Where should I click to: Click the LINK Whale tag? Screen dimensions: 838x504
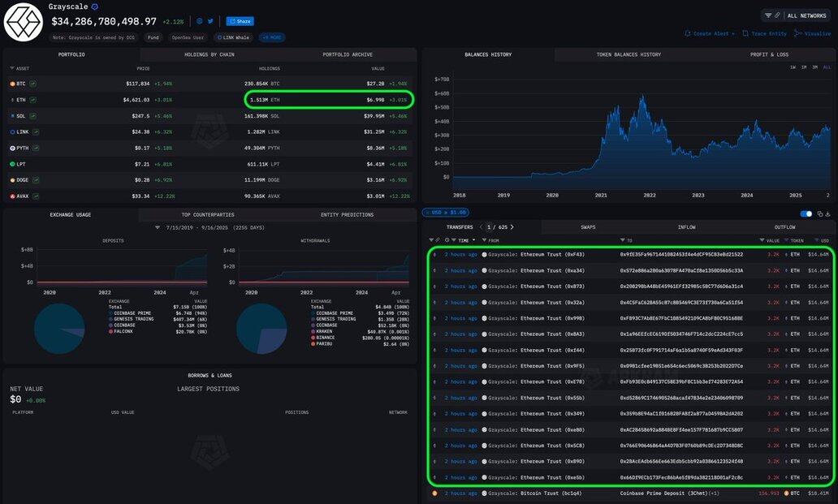[x=232, y=37]
